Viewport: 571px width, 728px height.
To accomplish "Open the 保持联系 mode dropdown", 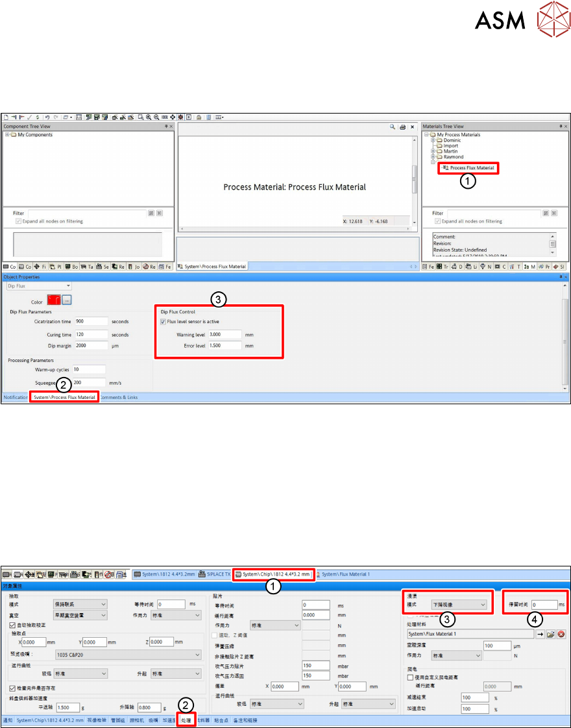I will pyautogui.click(x=80, y=604).
